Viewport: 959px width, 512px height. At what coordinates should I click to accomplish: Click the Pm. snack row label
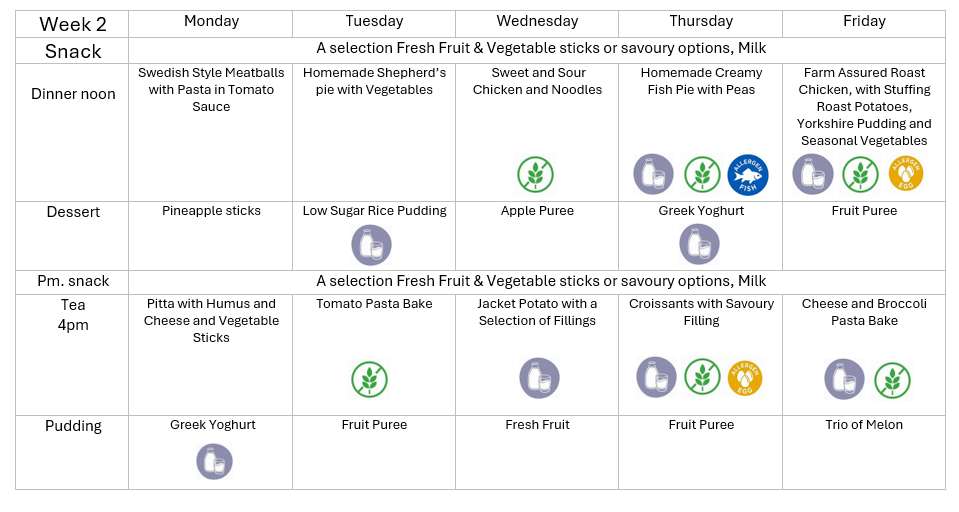tap(71, 282)
